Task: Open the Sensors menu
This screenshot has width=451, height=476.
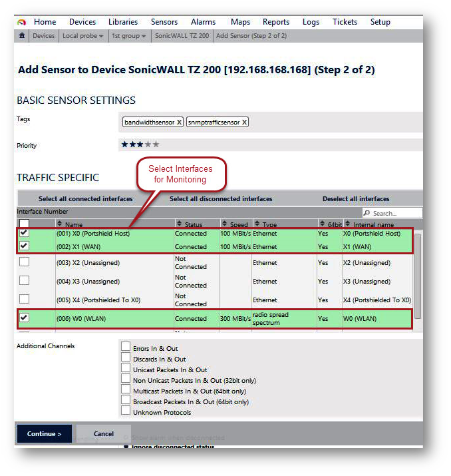Action: click(164, 22)
